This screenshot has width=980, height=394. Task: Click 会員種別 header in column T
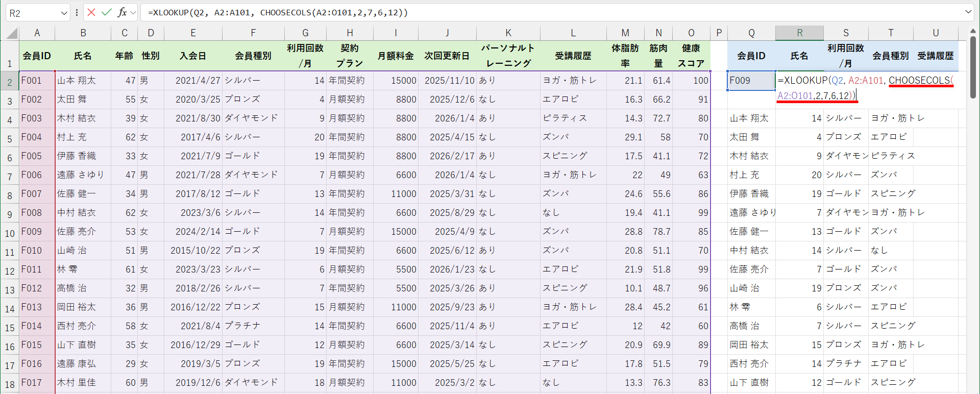pyautogui.click(x=891, y=56)
